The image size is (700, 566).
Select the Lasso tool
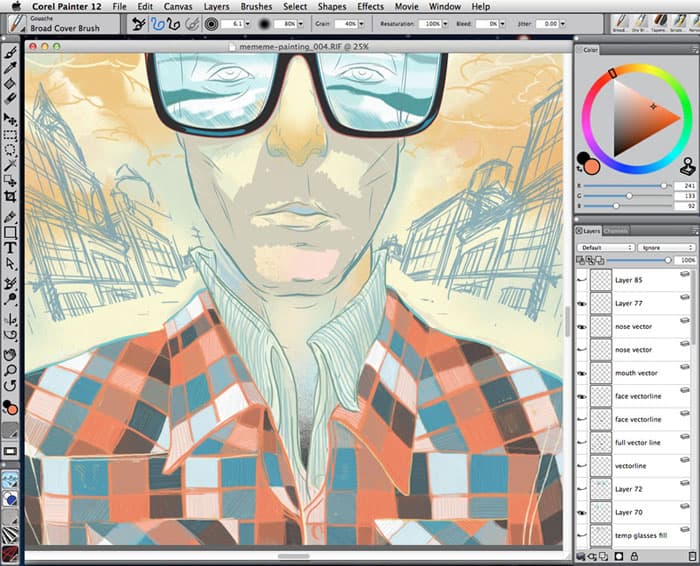pos(10,150)
